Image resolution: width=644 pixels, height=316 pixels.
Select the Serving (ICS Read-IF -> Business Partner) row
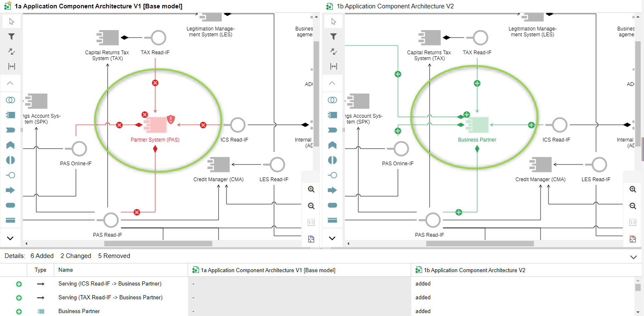coord(110,284)
